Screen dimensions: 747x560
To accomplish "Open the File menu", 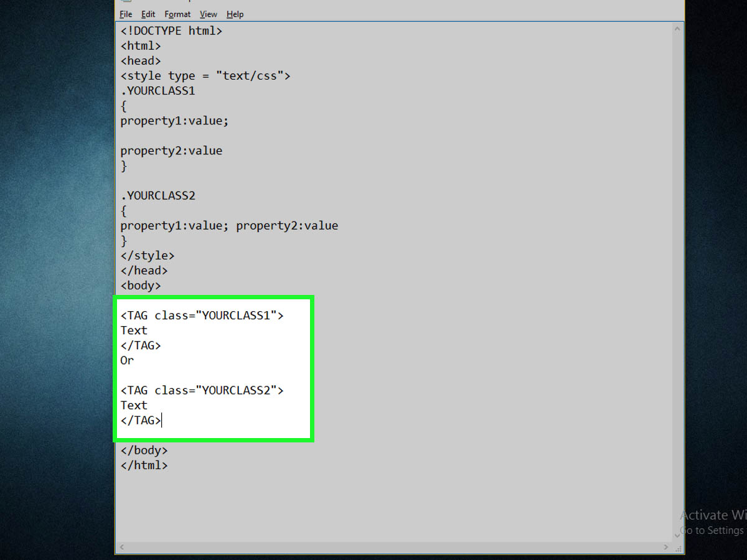I will tap(126, 14).
